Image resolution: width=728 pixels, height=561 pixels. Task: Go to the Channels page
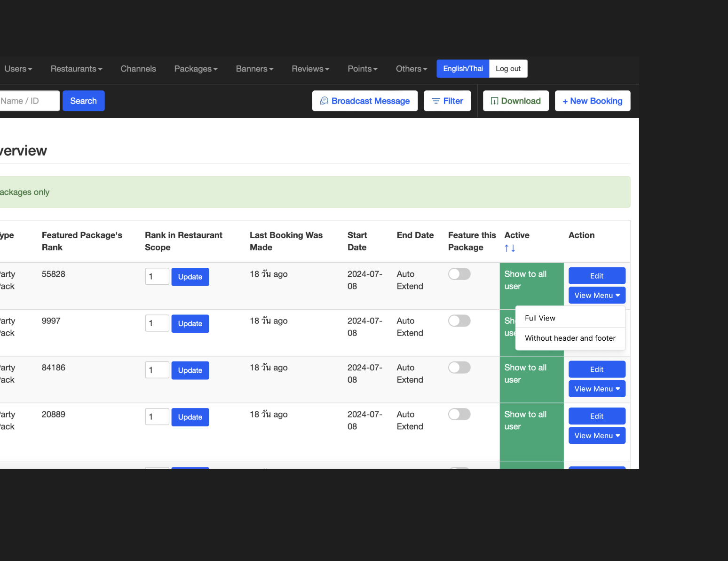pyautogui.click(x=138, y=69)
